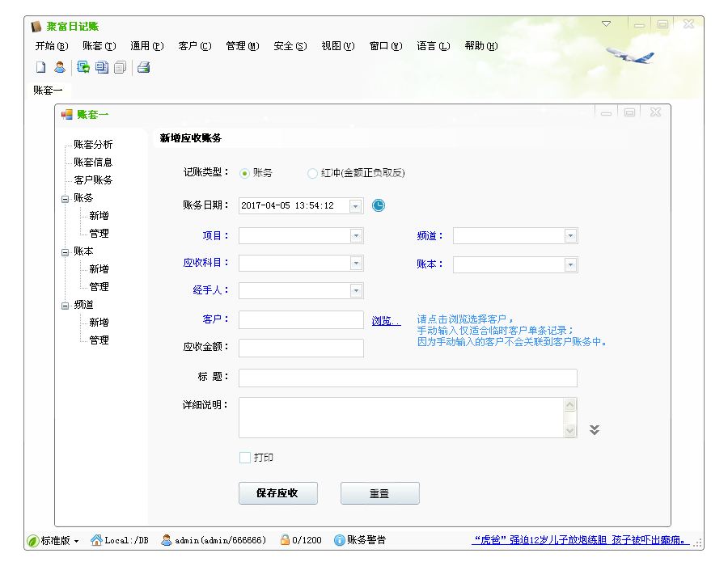The height and width of the screenshot is (566, 728).
Task: Switch to the 账套一 tab
Action: pyautogui.click(x=48, y=91)
